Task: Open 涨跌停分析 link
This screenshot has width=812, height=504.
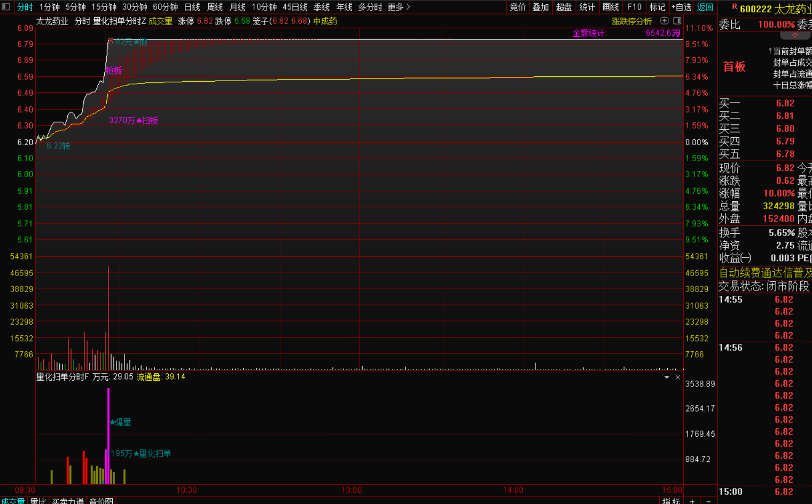Action: [631, 21]
